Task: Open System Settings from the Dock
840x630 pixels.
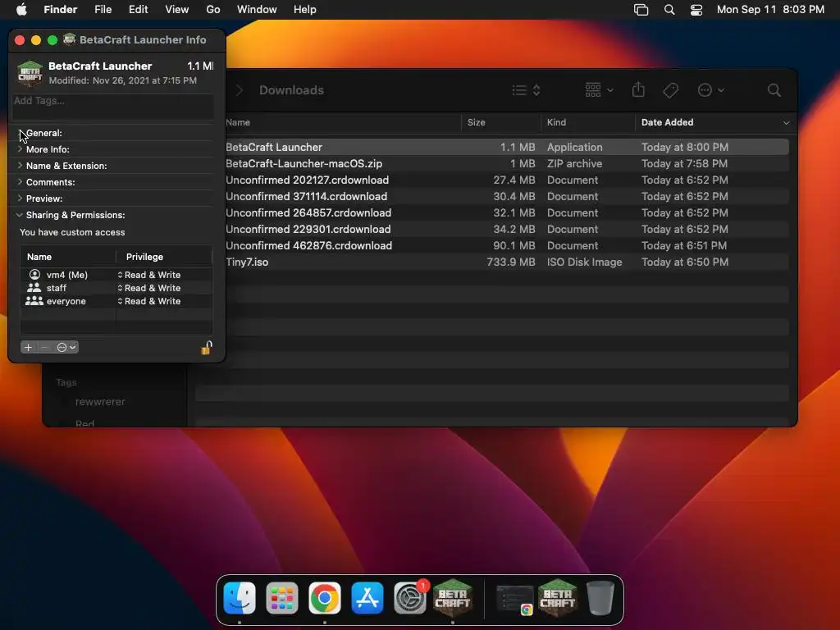Action: [410, 597]
